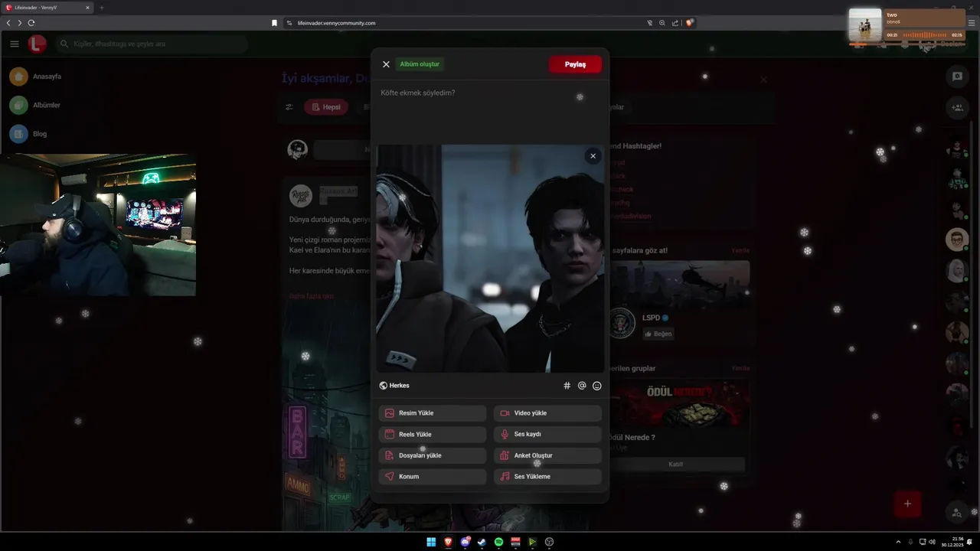Image resolution: width=980 pixels, height=551 pixels.
Task: Choose Dosyaları yükle option
Action: click(x=433, y=455)
